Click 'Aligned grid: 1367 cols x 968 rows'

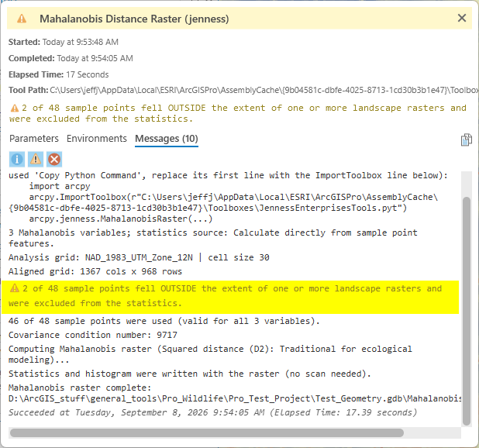click(x=95, y=271)
